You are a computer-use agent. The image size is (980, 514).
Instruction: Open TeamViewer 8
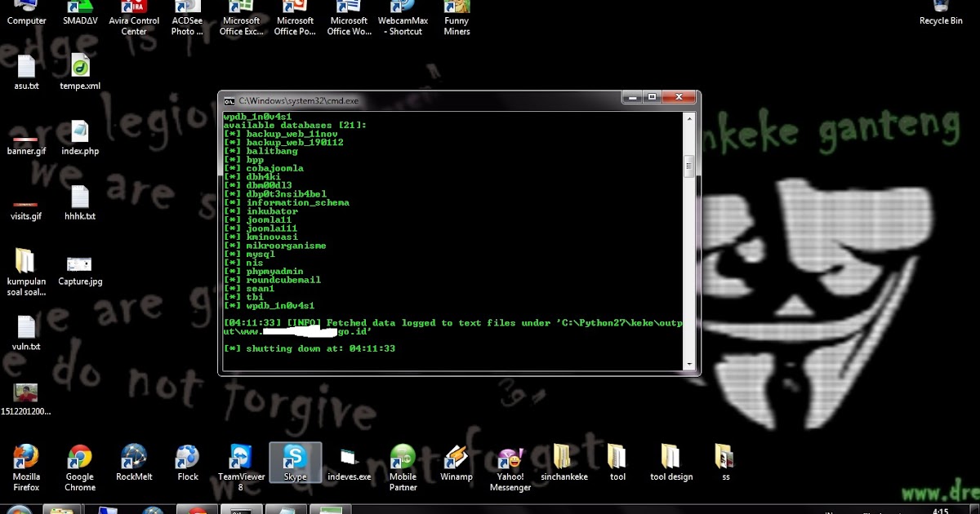(x=241, y=457)
